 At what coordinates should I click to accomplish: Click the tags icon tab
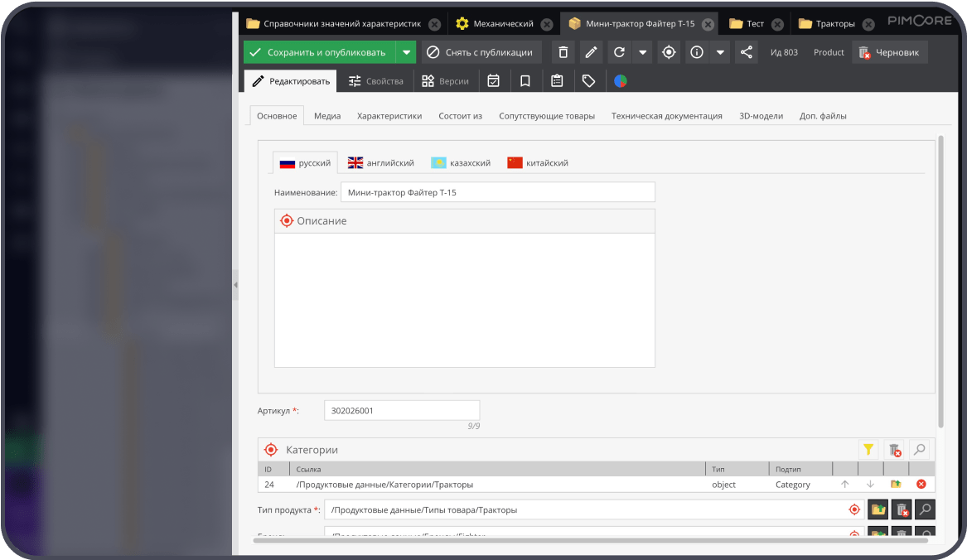(588, 81)
